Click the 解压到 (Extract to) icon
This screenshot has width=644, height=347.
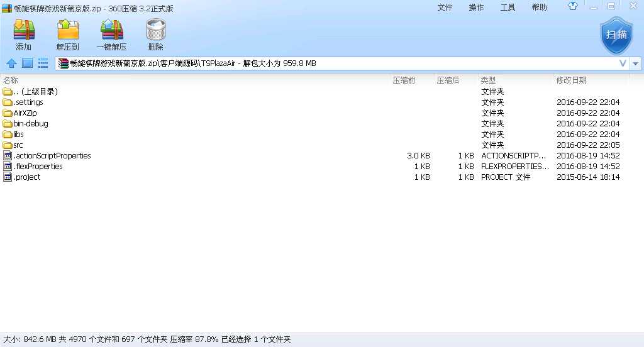(68, 30)
